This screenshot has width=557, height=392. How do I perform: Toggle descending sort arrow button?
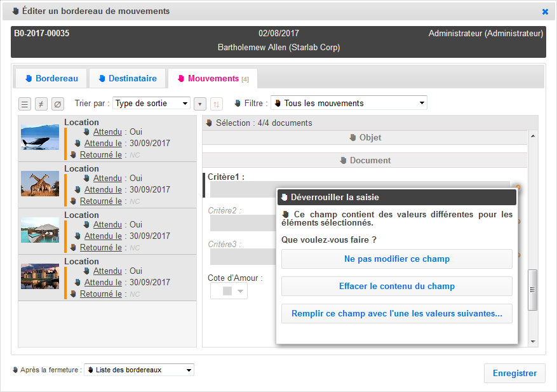(200, 104)
